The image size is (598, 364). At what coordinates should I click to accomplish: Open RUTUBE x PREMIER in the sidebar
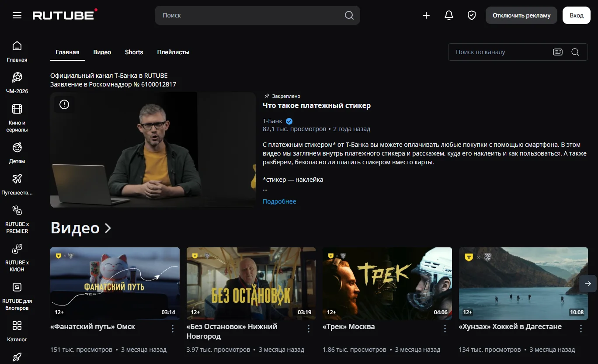pyautogui.click(x=17, y=220)
